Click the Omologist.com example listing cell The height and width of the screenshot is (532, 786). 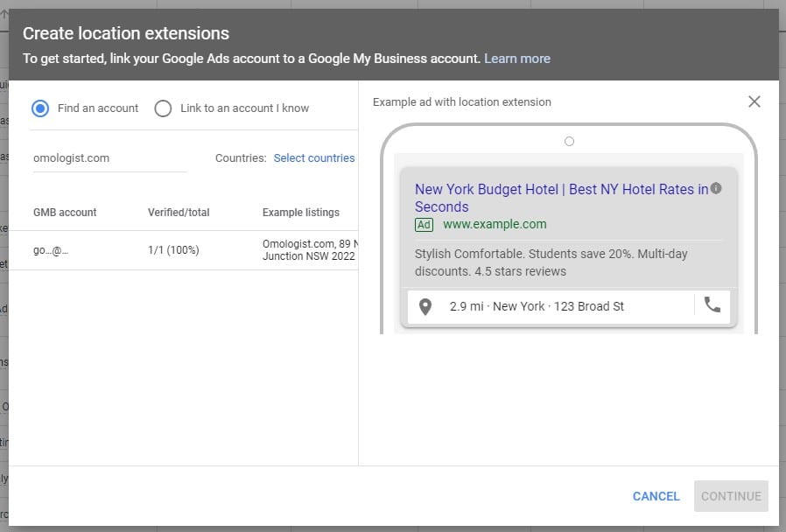[311, 250]
